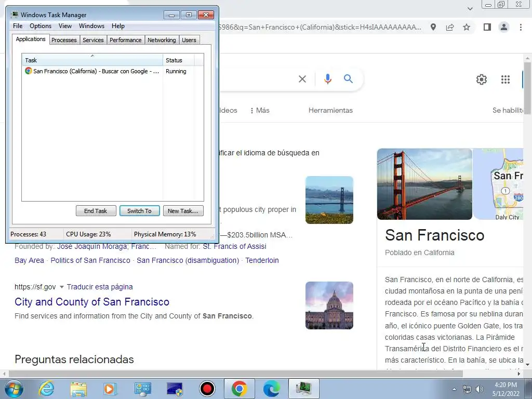Click the CPU Usage: 23% status entry
Screen dimensions: 532x399
pyautogui.click(x=88, y=234)
